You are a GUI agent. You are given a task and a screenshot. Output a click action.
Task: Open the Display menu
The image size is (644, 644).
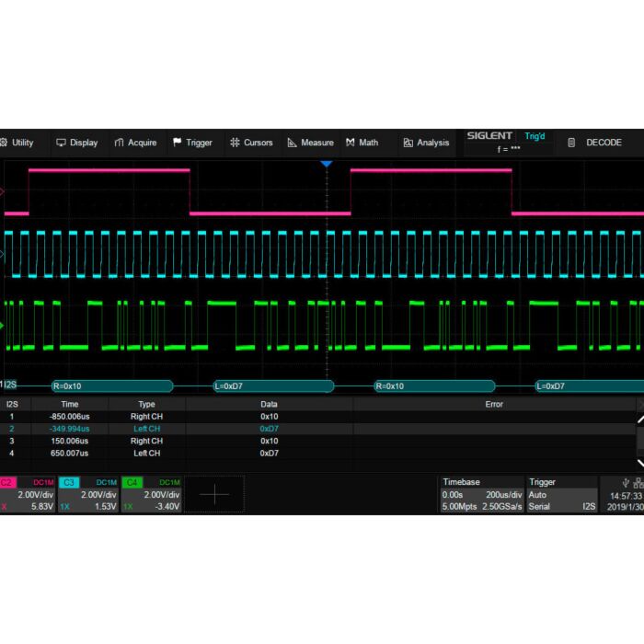click(x=76, y=143)
